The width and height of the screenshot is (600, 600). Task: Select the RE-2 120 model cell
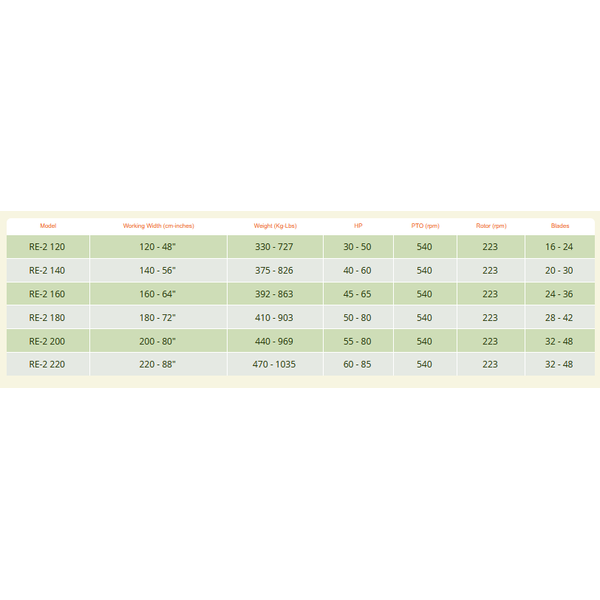[48, 247]
